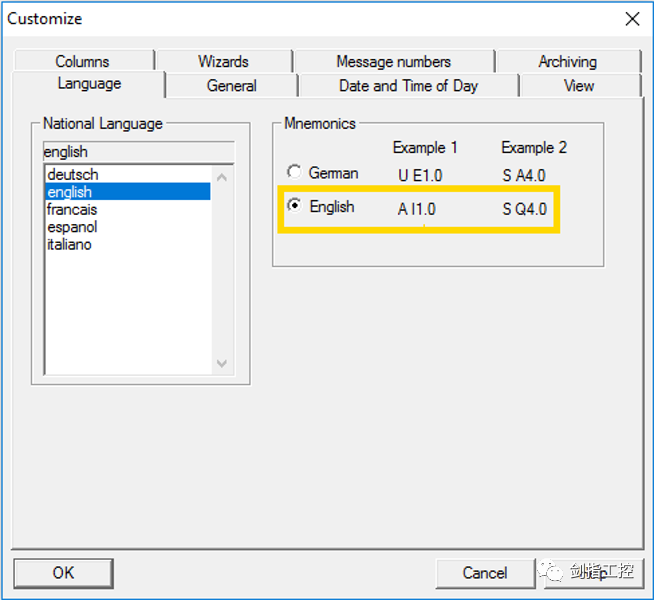
Task: Select the German mnemonics radio button
Action: click(x=294, y=172)
